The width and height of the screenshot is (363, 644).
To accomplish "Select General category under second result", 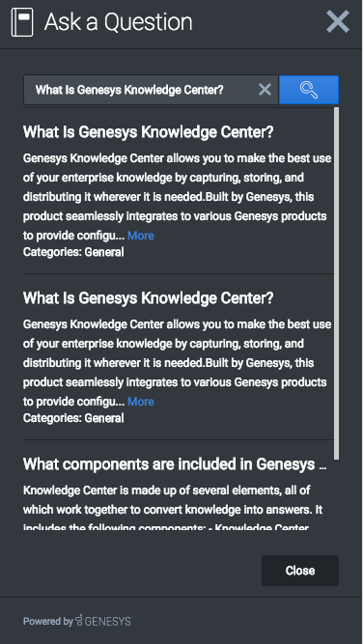I will pyautogui.click(x=104, y=418).
